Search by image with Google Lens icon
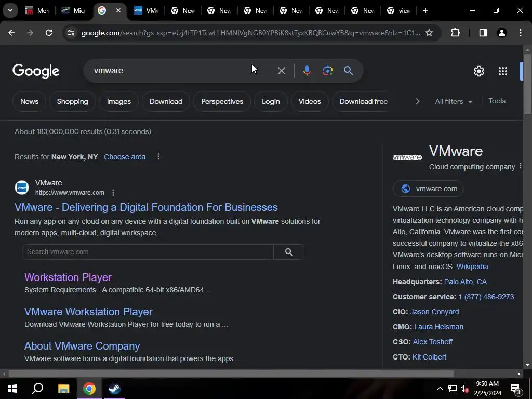The height and width of the screenshot is (399, 532). 327,71
